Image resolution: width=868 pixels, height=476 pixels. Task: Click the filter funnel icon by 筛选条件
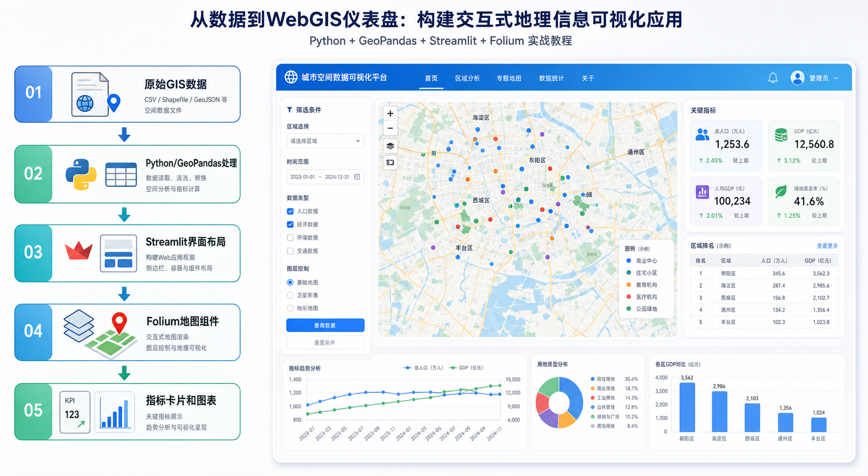point(290,110)
